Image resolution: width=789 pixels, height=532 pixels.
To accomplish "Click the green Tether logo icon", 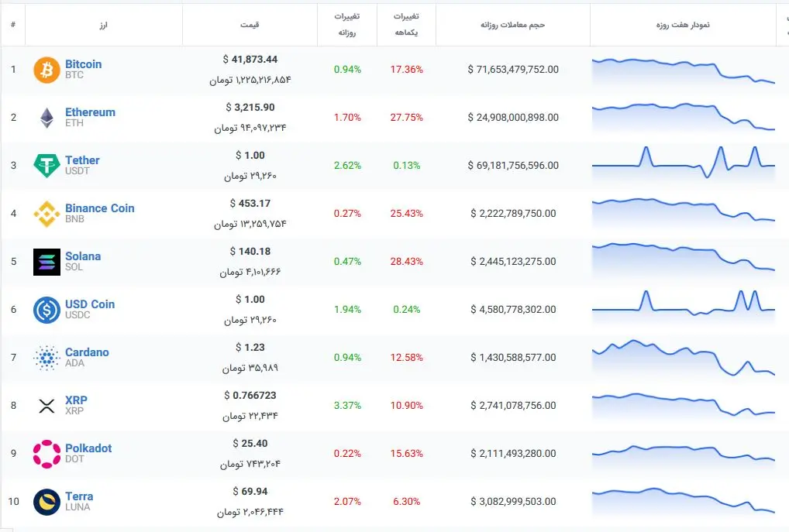I will click(47, 166).
